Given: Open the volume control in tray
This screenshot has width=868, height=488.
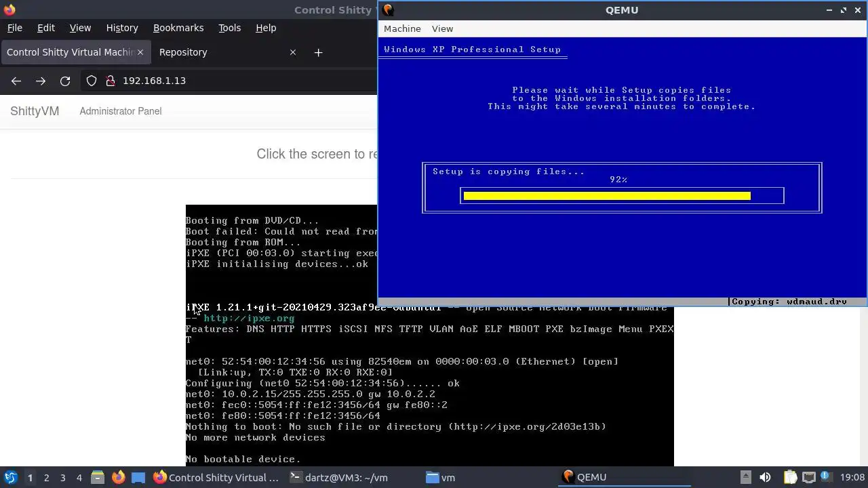Looking at the screenshot, I should (765, 477).
